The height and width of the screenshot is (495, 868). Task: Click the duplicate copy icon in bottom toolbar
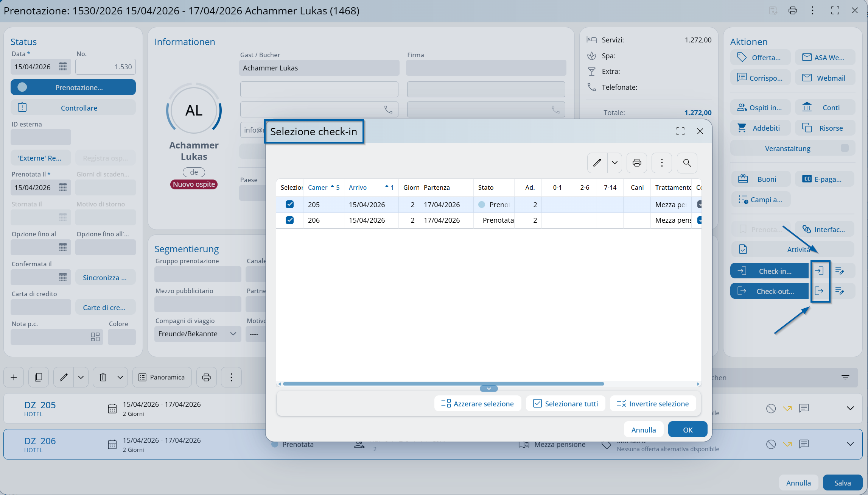point(39,377)
